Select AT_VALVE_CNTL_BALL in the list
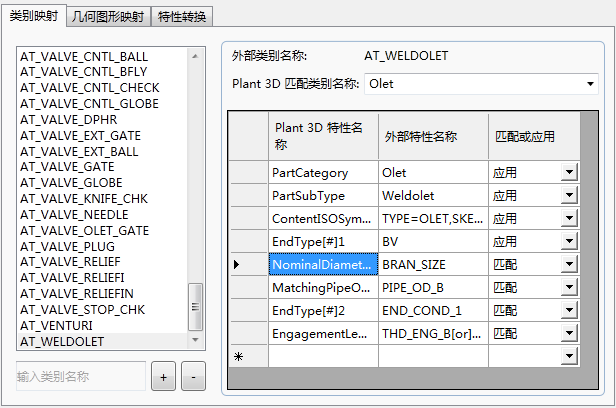 [x=84, y=57]
